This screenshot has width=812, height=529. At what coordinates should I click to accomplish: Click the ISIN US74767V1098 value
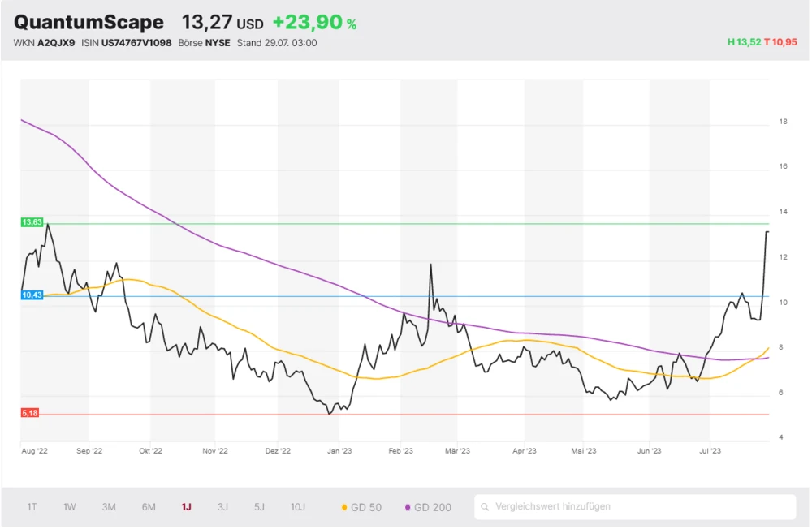coord(136,43)
